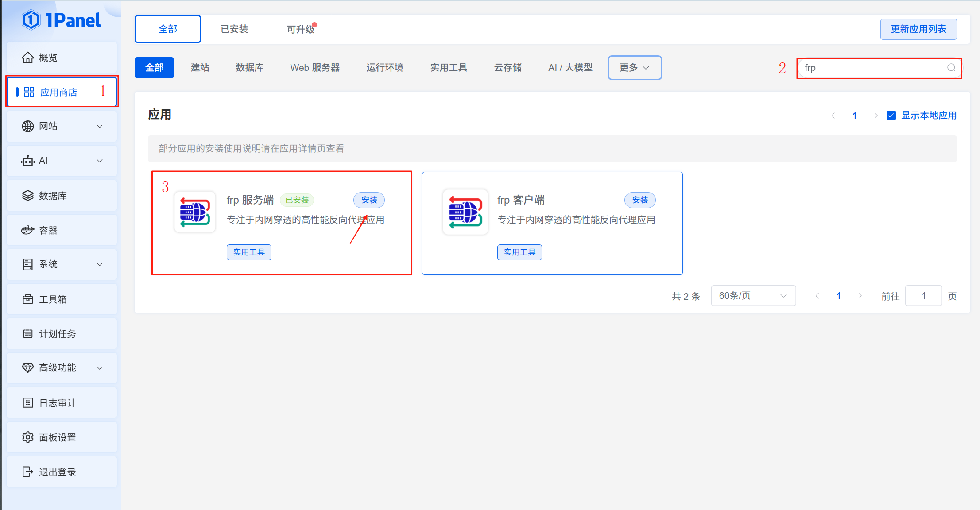Open the 更多 category dropdown

(635, 68)
